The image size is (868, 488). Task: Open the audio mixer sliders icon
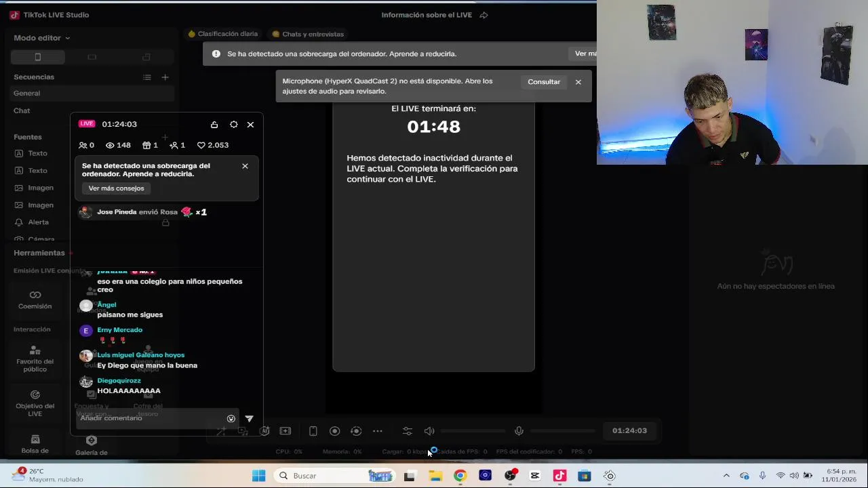(x=407, y=431)
